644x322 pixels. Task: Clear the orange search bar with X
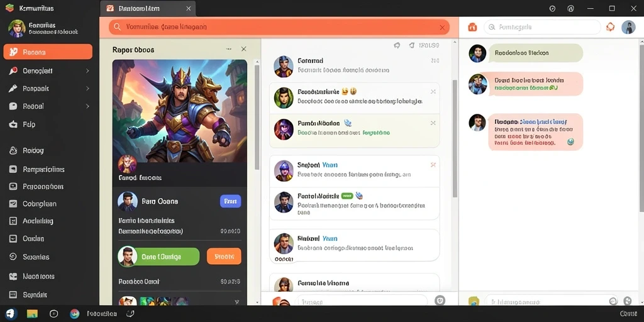click(442, 28)
